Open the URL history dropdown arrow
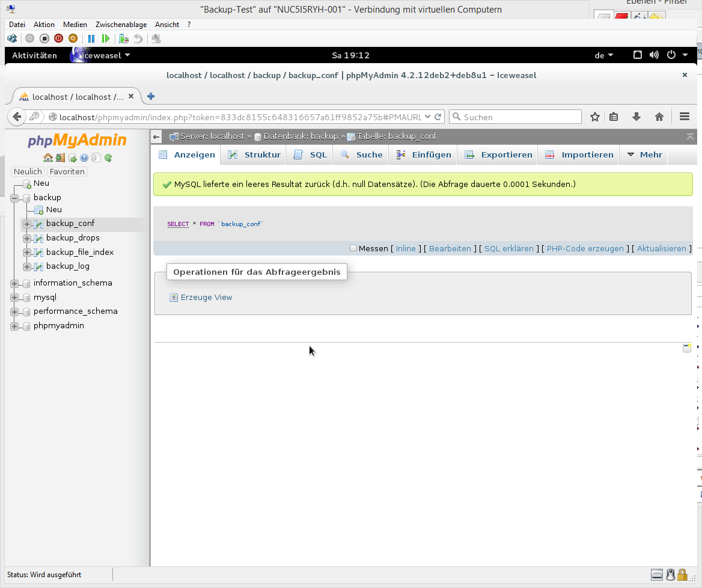Screen dimensions: 702x588 [x=427, y=117]
